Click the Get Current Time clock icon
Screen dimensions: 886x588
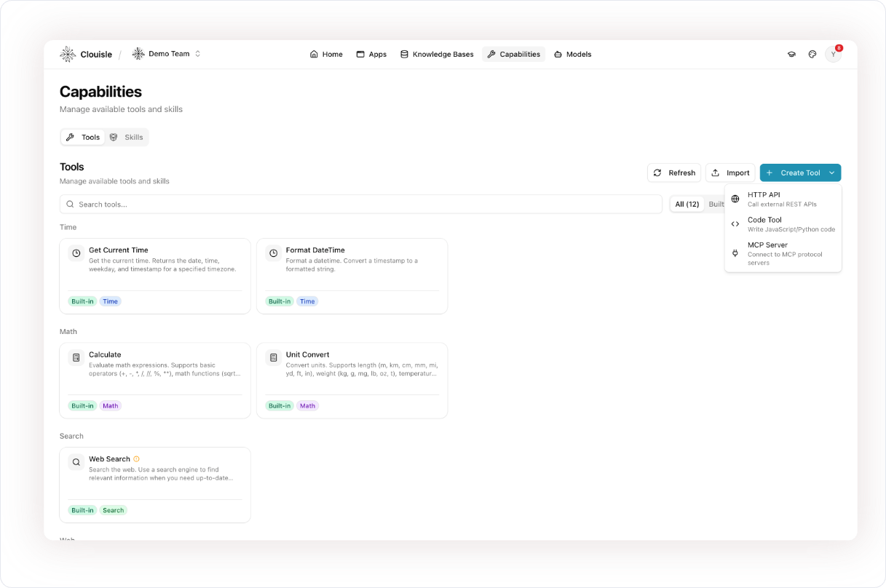pos(76,253)
